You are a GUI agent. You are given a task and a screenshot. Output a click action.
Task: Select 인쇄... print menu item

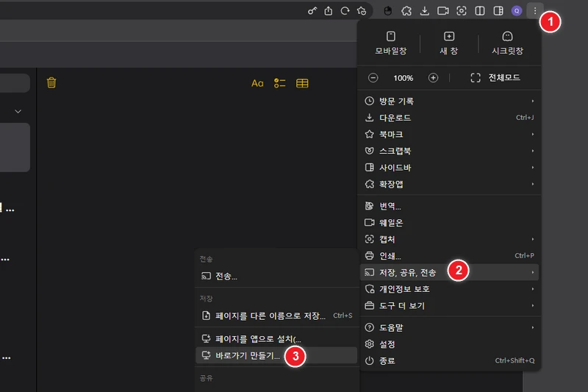pyautogui.click(x=449, y=256)
